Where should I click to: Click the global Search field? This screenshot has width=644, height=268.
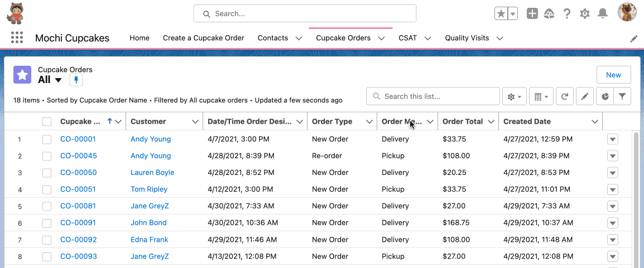[305, 13]
